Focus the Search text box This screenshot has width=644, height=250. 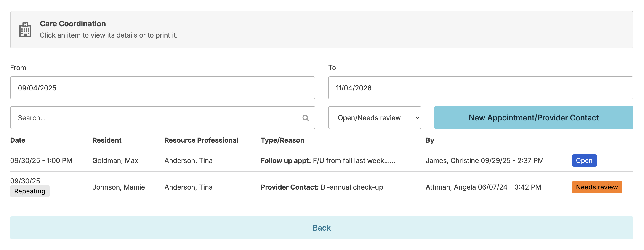point(155,118)
